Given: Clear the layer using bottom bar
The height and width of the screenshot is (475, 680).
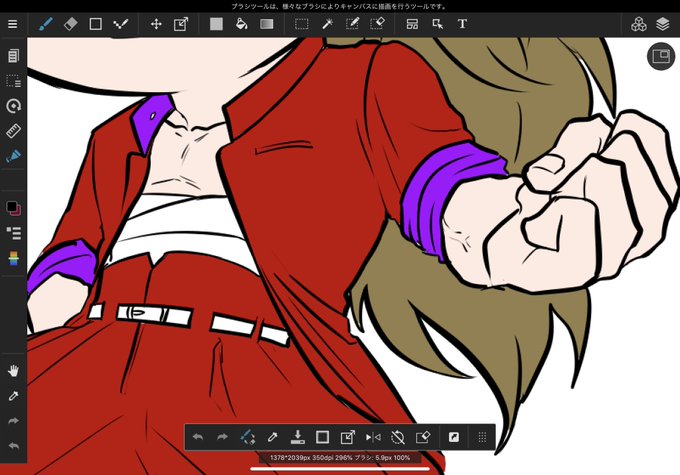Looking at the screenshot, I should click(x=422, y=437).
